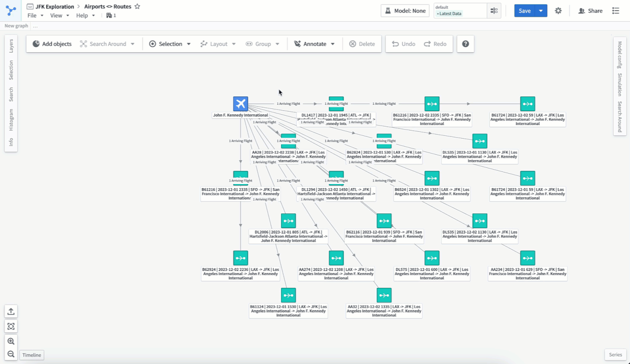630x364 pixels.
Task: Star the Airports <> Routes graph
Action: tap(137, 7)
